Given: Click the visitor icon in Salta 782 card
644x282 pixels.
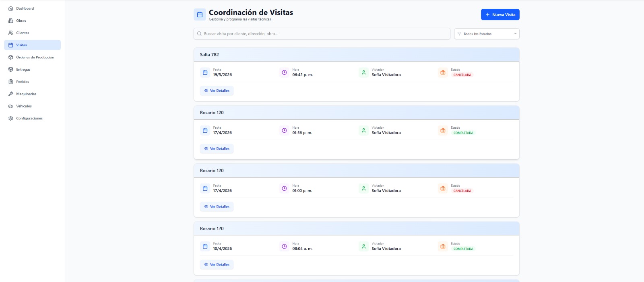Looking at the screenshot, I should 363,72.
